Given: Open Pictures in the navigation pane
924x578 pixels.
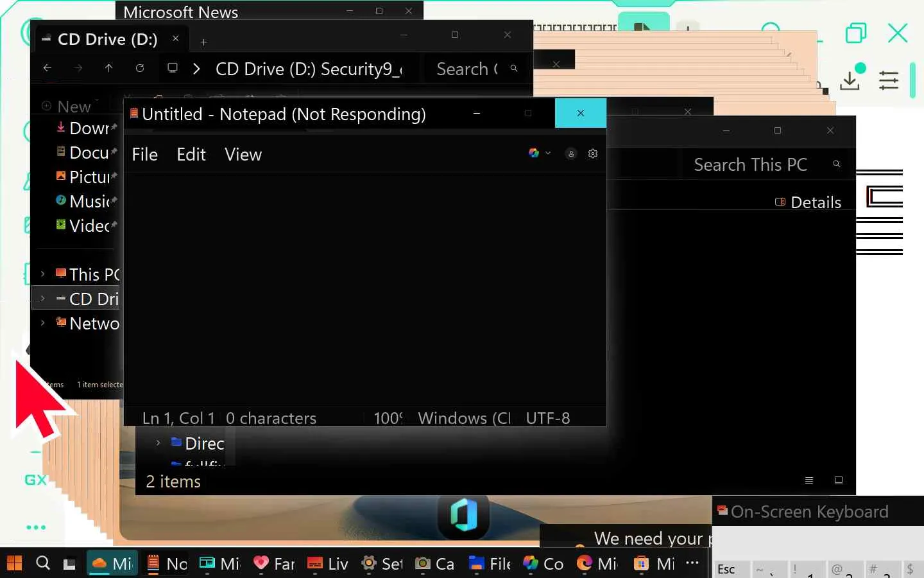Looking at the screenshot, I should point(87,177).
